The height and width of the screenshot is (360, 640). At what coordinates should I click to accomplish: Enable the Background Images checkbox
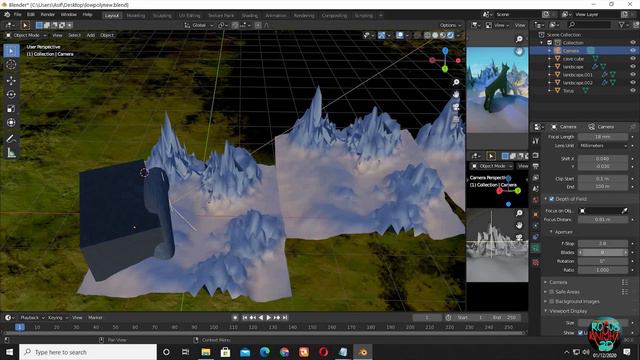coord(551,301)
